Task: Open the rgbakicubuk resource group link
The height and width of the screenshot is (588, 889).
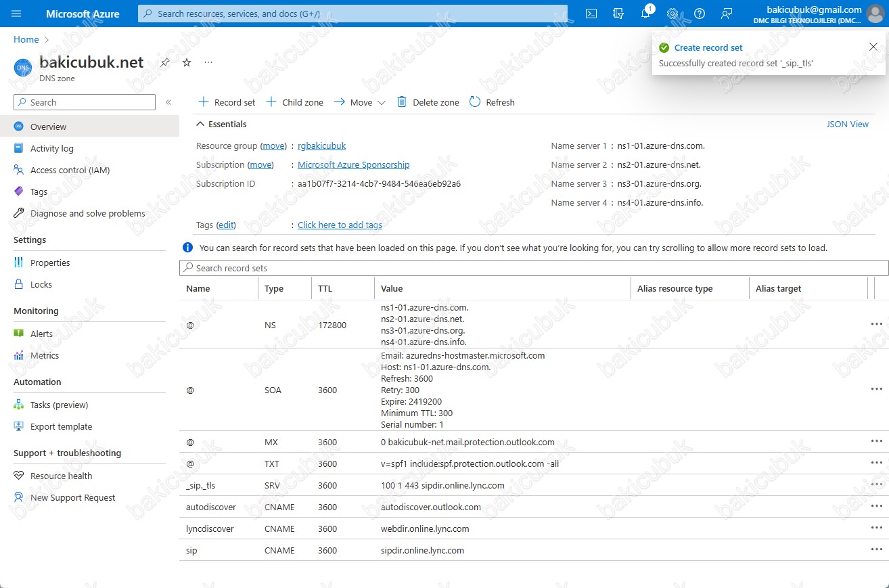Action: click(x=321, y=145)
